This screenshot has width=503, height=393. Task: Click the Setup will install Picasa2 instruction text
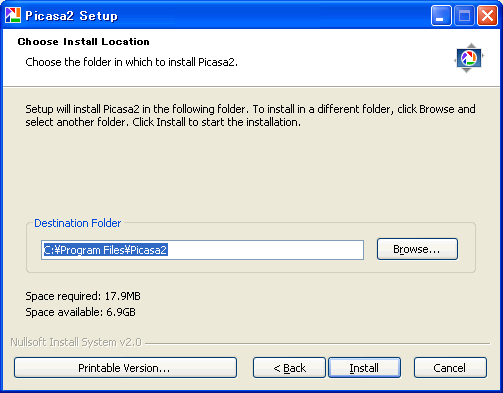point(250,115)
